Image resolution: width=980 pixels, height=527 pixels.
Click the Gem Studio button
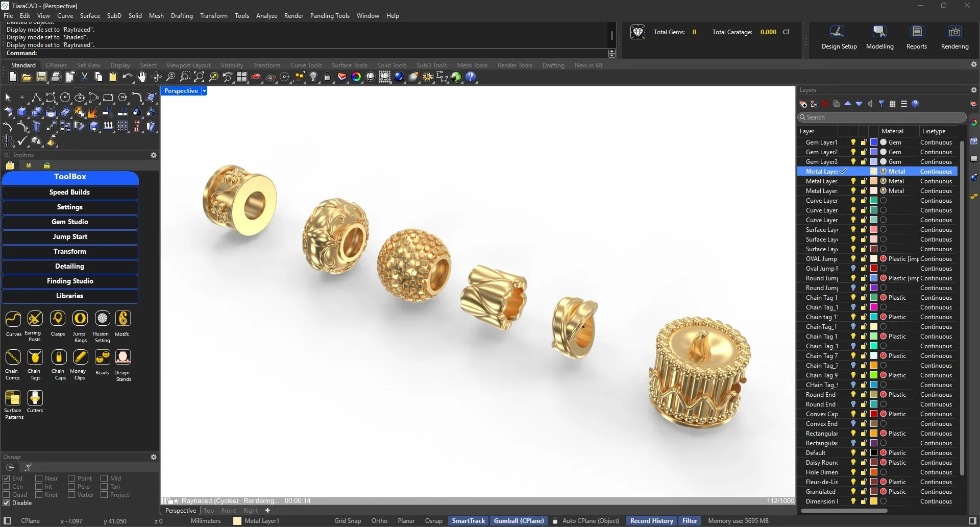(70, 222)
